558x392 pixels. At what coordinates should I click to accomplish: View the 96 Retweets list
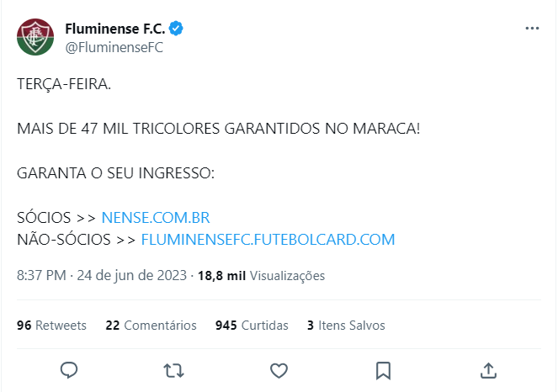tap(51, 326)
